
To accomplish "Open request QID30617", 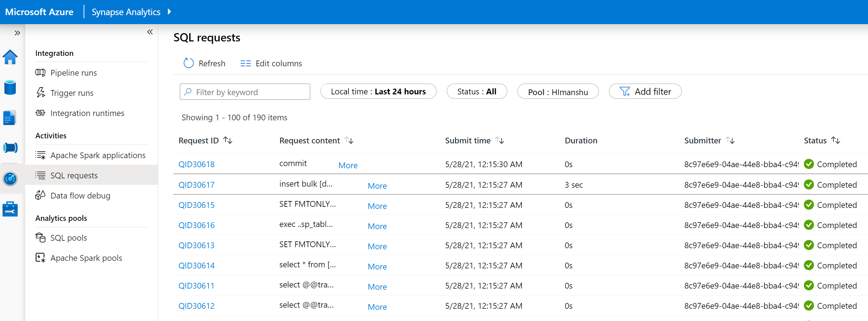I will click(x=196, y=185).
